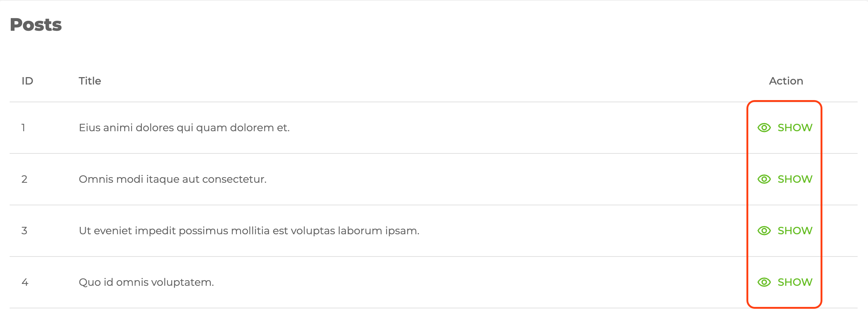868x321 pixels.
Task: Select the ID number 3 cell
Action: pos(24,231)
